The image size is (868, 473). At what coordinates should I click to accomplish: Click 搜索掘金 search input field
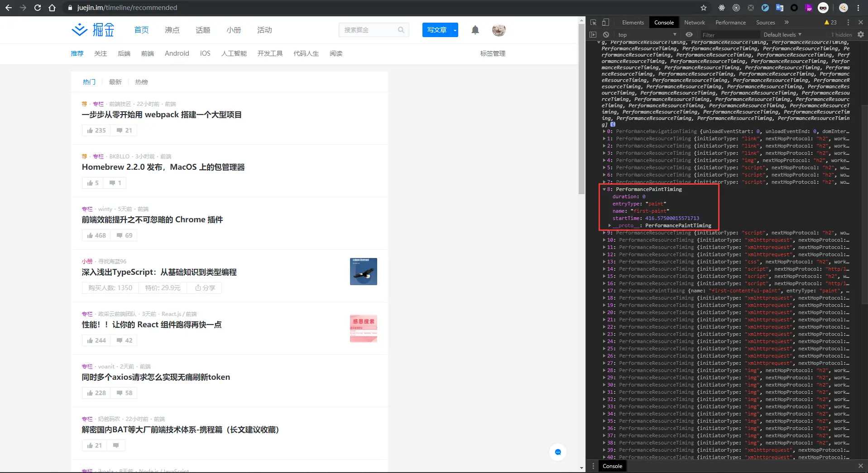[368, 30]
